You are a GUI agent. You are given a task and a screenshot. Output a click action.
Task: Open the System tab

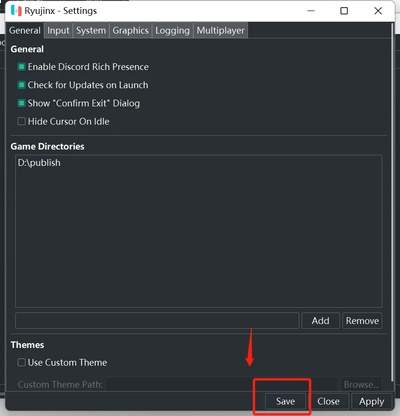tap(91, 31)
